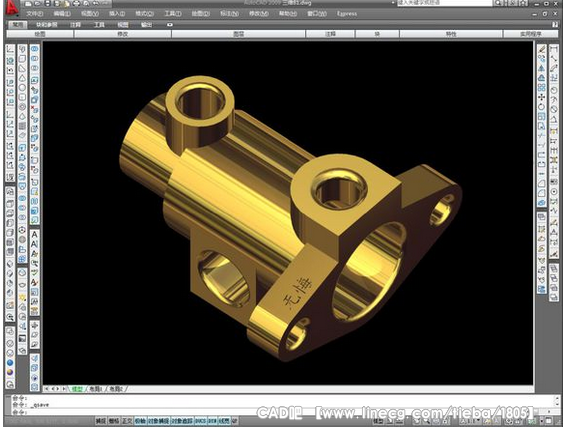Open the 修改 Modify menu in menu bar
The image size is (563, 430).
(x=259, y=14)
